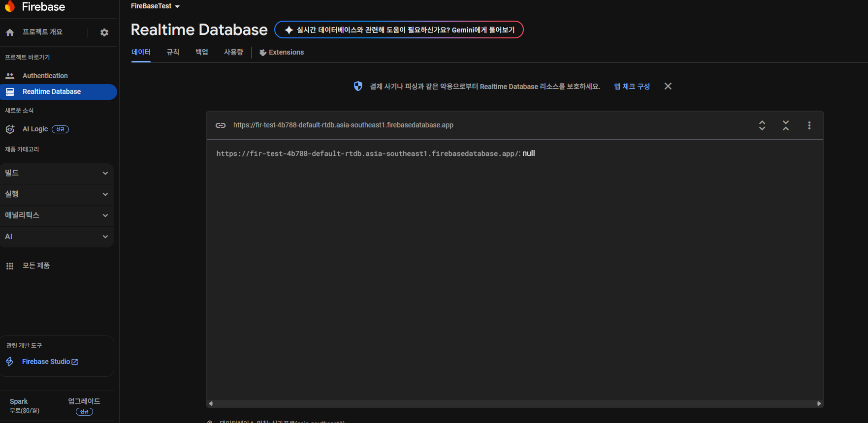Open the Extensions tab
This screenshot has width=868, height=423.
point(282,52)
